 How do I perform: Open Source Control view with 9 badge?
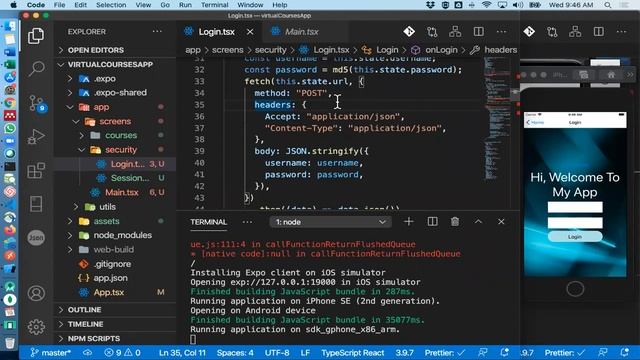coord(37,103)
